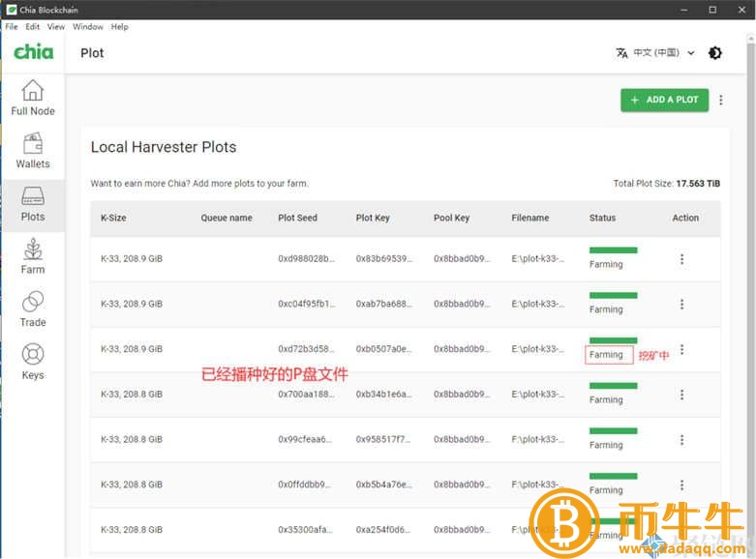Click the Plot Key column header

pyautogui.click(x=373, y=218)
